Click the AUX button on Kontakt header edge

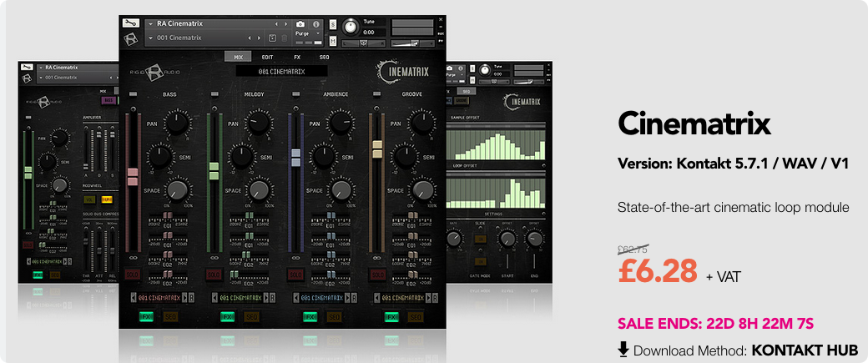point(441,33)
